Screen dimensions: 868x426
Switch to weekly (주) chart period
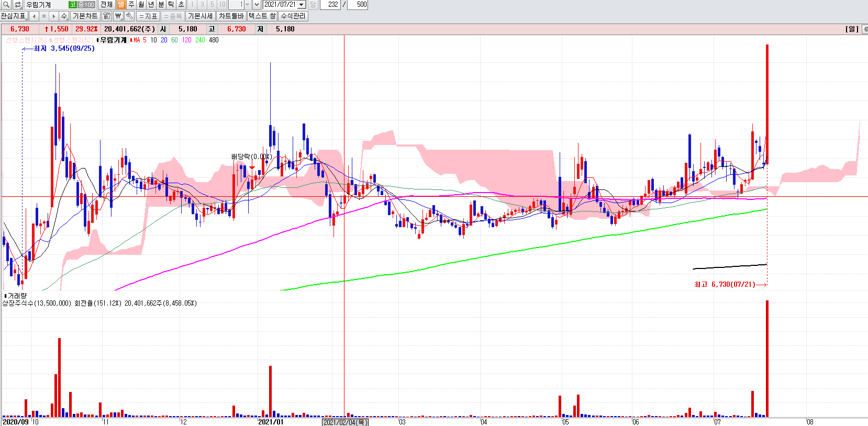(131, 5)
